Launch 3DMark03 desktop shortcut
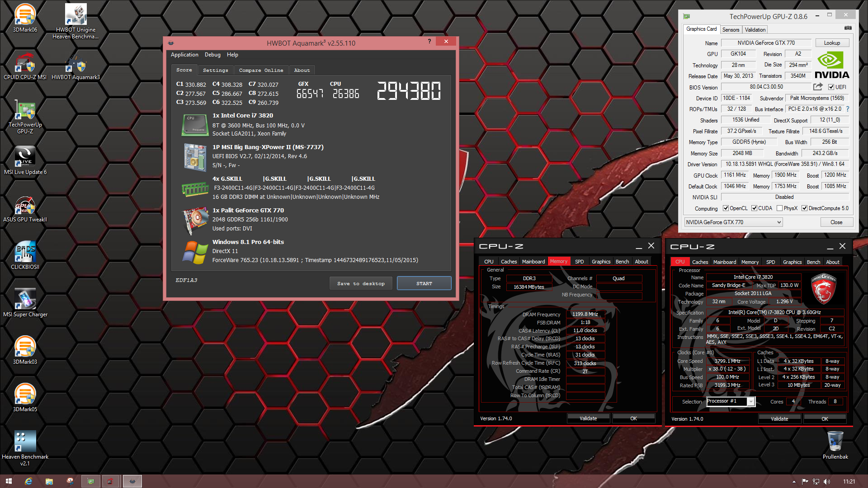Image resolution: width=868 pixels, height=488 pixels. [x=25, y=350]
